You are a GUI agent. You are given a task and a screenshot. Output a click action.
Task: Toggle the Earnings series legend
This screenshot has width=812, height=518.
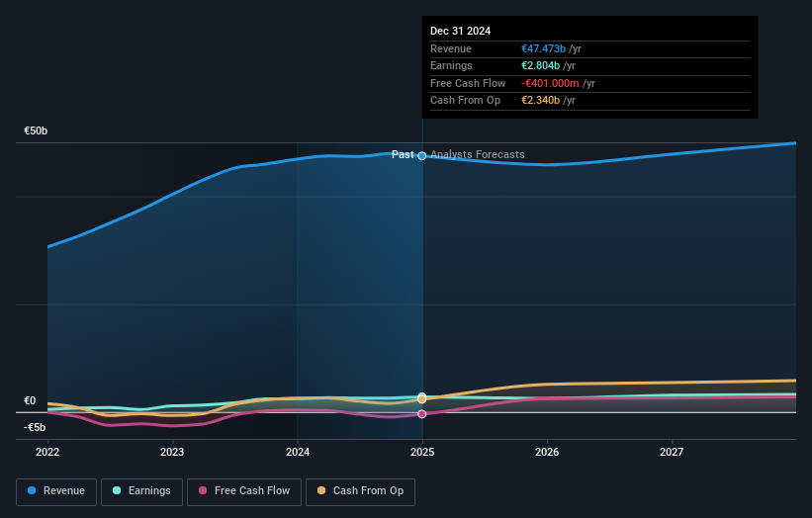tap(141, 491)
